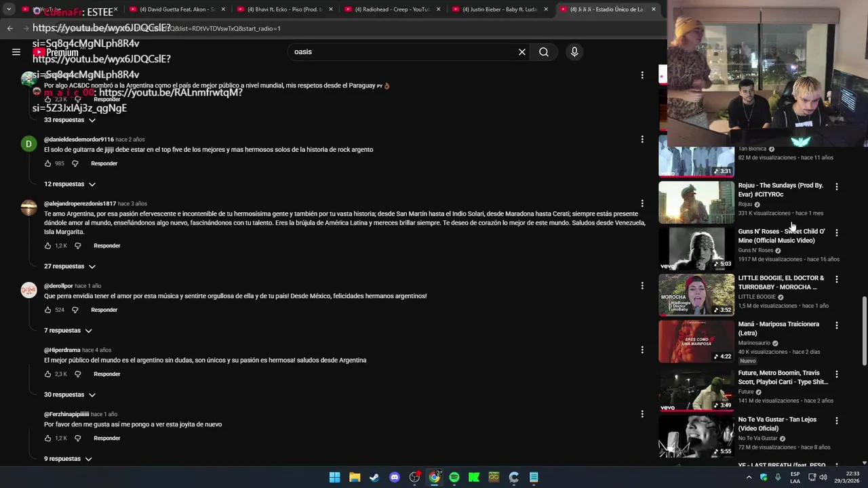Expand the 33 respuestas replies
The width and height of the screenshot is (868, 488).
70,120
